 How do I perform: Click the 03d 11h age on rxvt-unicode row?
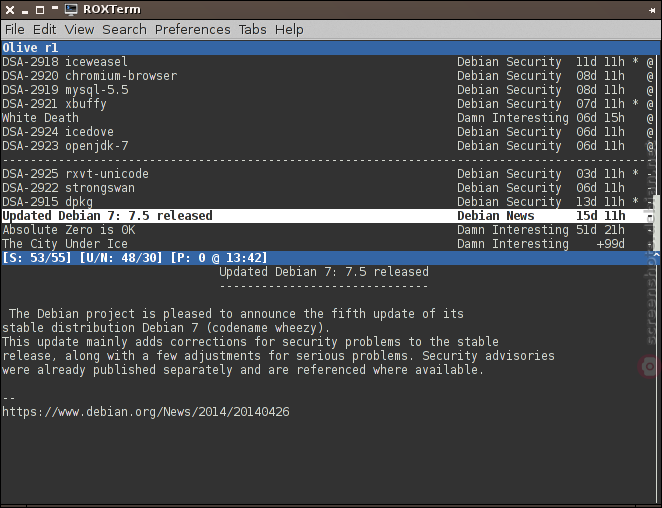click(600, 174)
